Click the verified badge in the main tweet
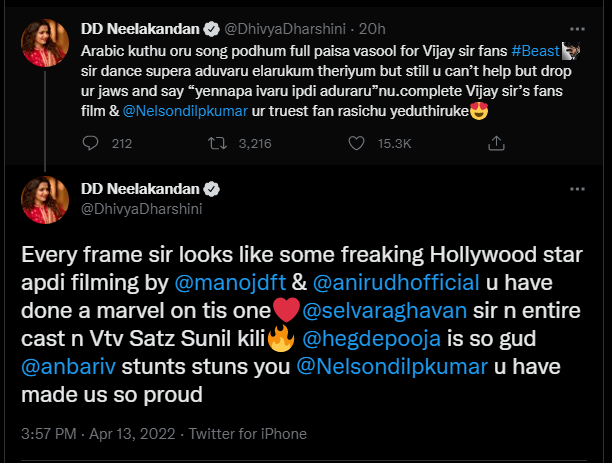The height and width of the screenshot is (463, 612). tap(212, 190)
